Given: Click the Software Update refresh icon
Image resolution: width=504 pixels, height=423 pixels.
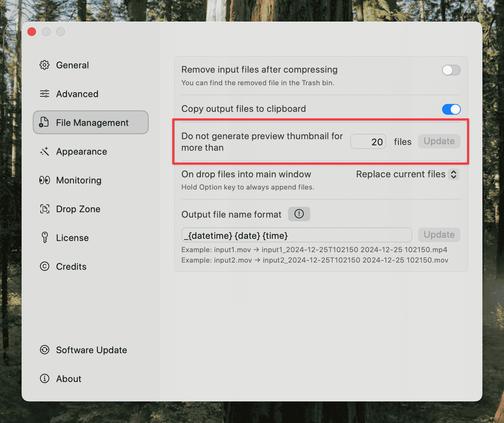Looking at the screenshot, I should (45, 350).
